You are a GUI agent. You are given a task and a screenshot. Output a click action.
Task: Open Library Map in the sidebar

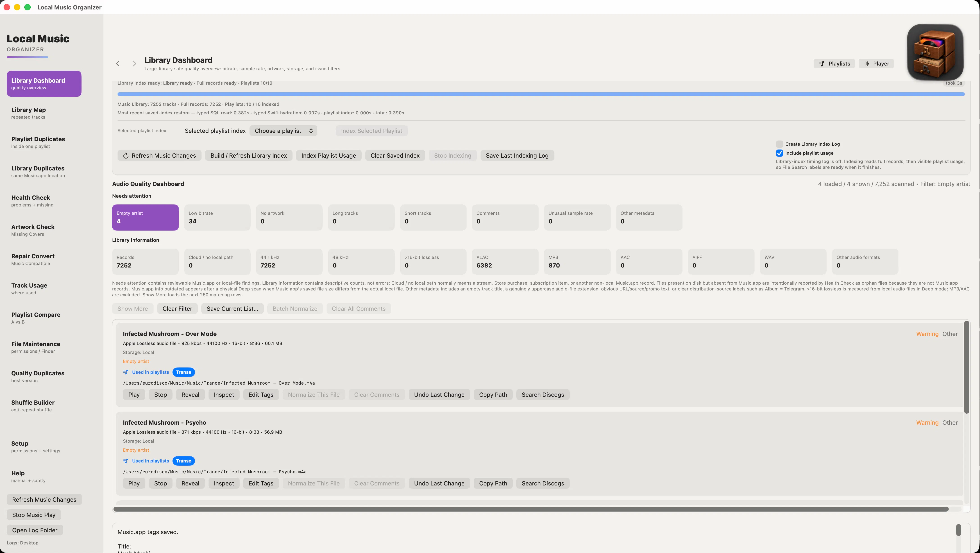click(x=44, y=113)
